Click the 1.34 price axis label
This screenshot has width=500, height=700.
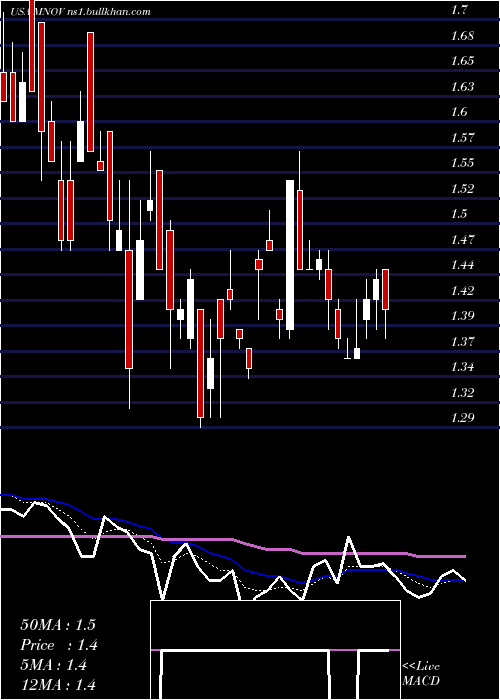463,367
